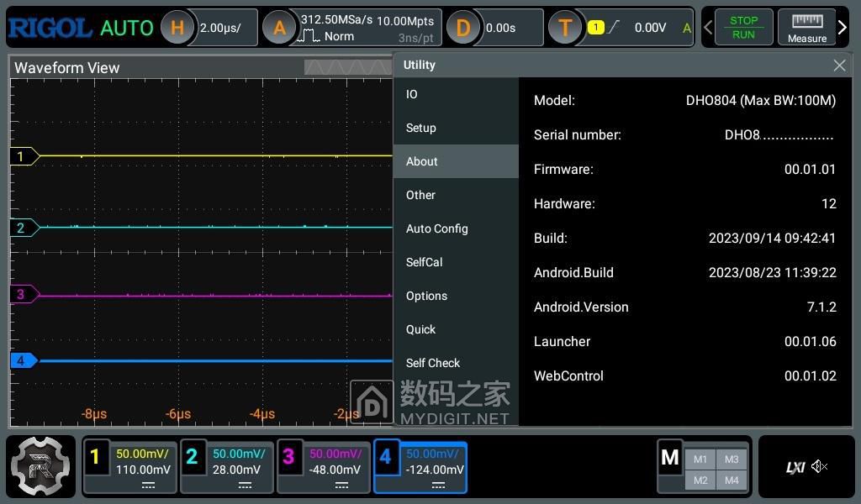Open channel 1 50.00mV/ scale setting
The height and width of the screenshot is (504, 861).
[x=142, y=454]
